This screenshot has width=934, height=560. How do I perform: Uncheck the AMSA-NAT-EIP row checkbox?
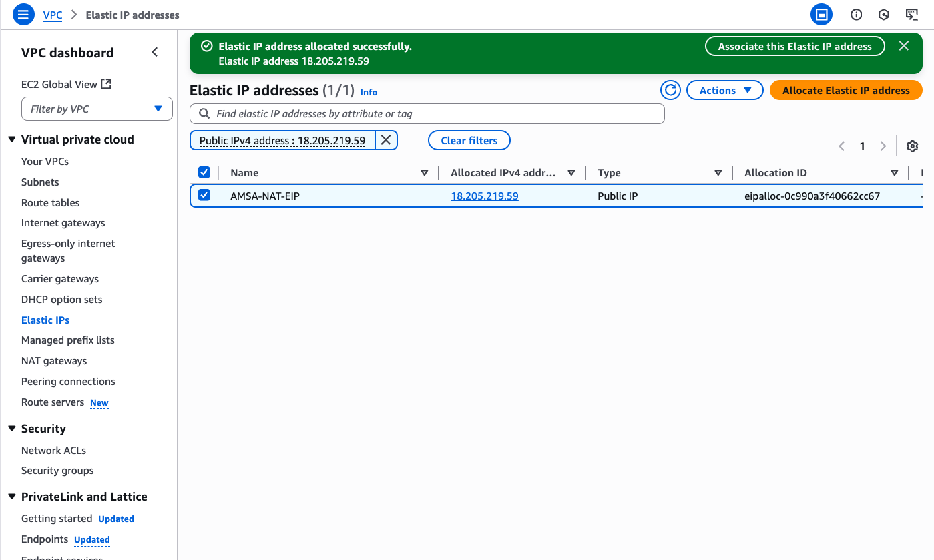(x=204, y=196)
